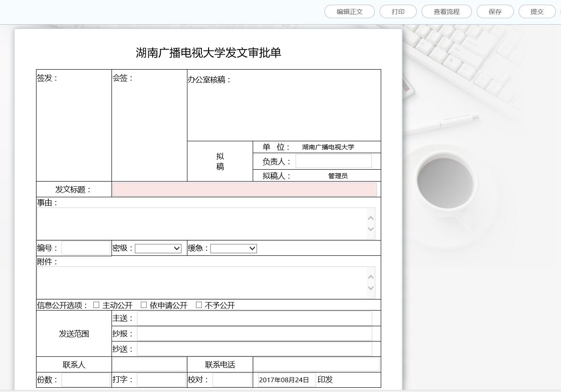
Task: Click the 负责人 input field
Action: [x=333, y=161]
